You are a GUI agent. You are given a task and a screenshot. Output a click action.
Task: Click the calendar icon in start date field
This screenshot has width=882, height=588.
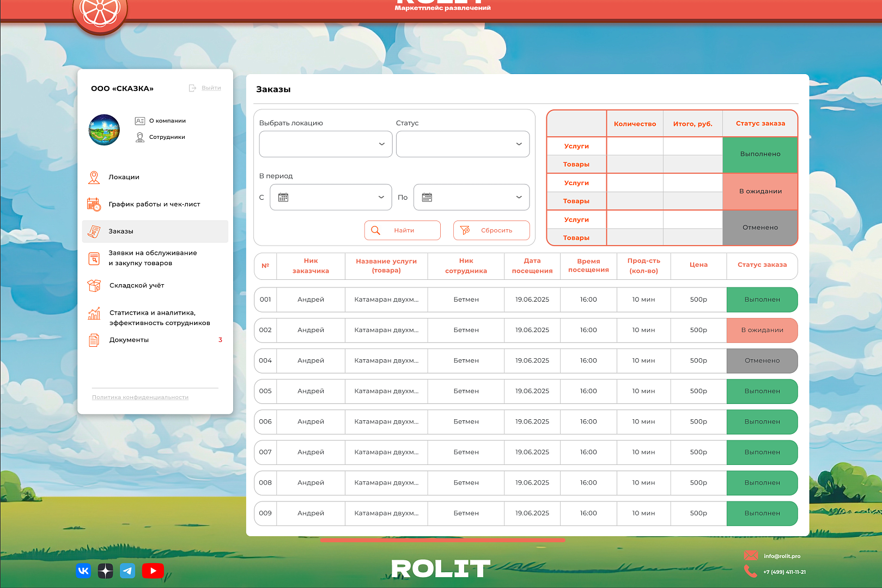tap(283, 198)
